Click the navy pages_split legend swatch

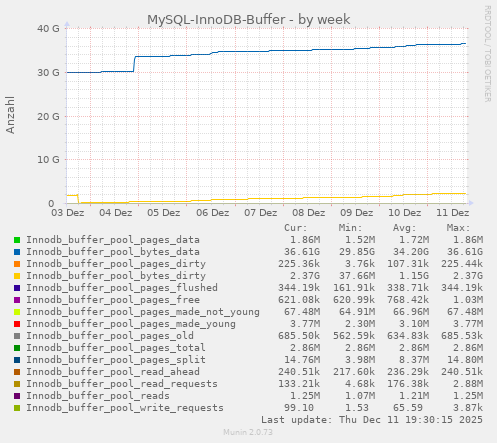[17, 360]
